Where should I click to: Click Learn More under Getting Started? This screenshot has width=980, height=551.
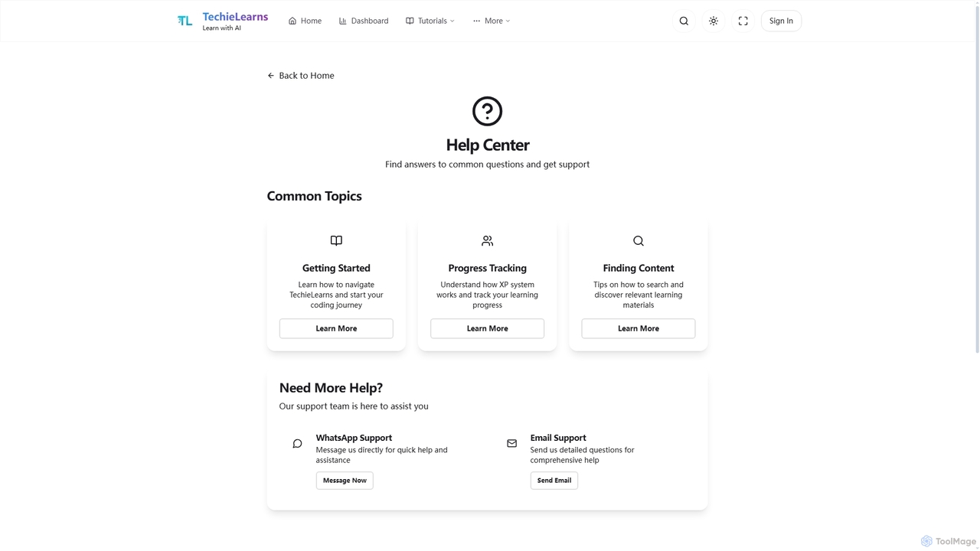[x=336, y=328]
